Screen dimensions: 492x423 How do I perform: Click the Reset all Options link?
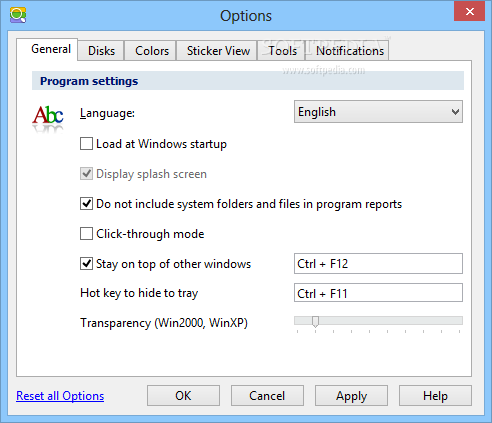(x=60, y=396)
